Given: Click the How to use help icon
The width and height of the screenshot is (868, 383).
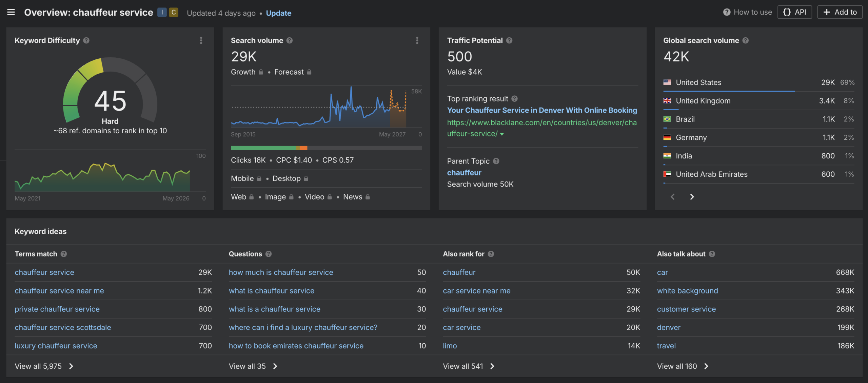Looking at the screenshot, I should (x=727, y=12).
